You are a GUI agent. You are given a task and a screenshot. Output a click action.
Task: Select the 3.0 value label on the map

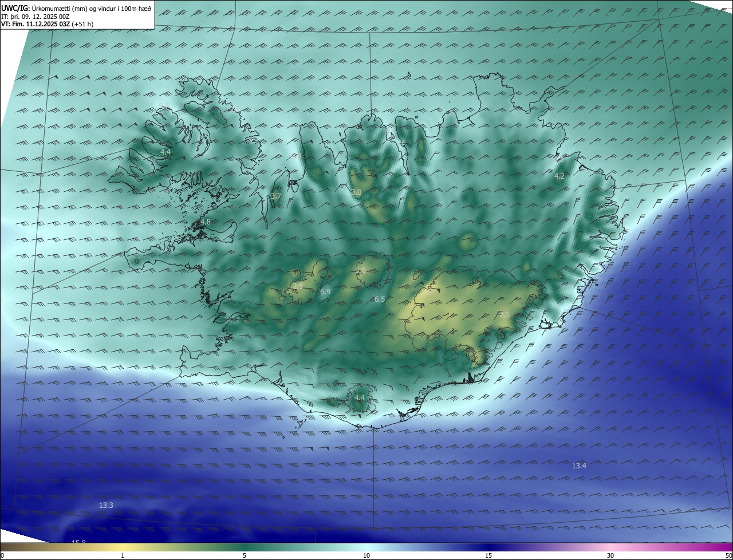click(356, 192)
